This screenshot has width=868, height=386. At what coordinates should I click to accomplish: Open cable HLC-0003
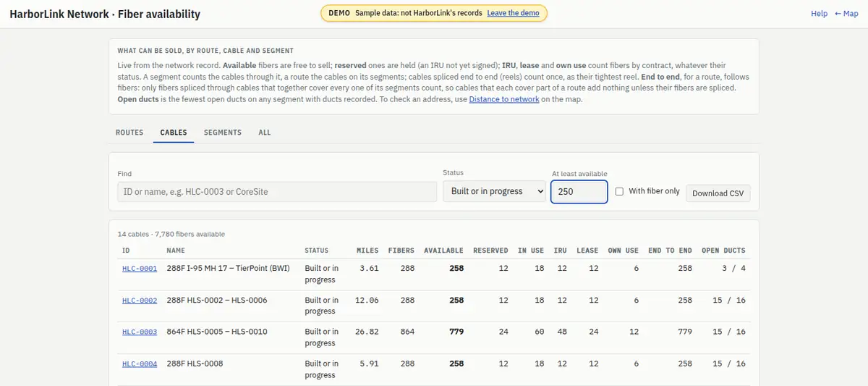[x=140, y=332]
